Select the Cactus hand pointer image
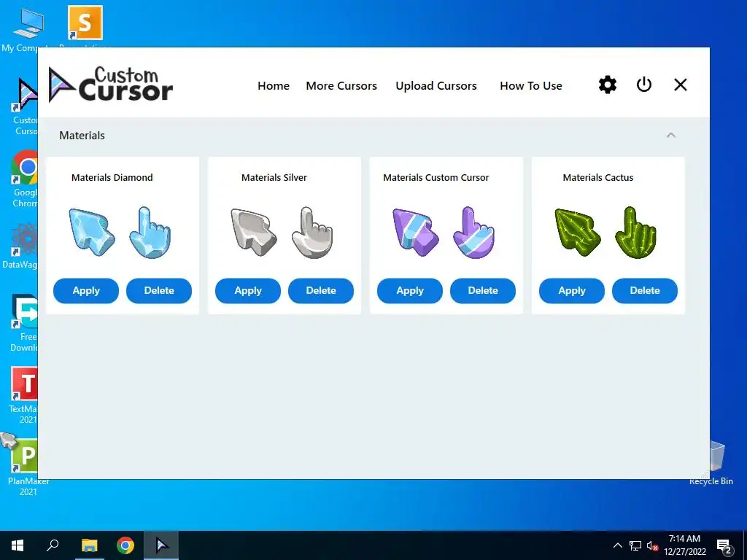The image size is (747, 560). pos(635,233)
